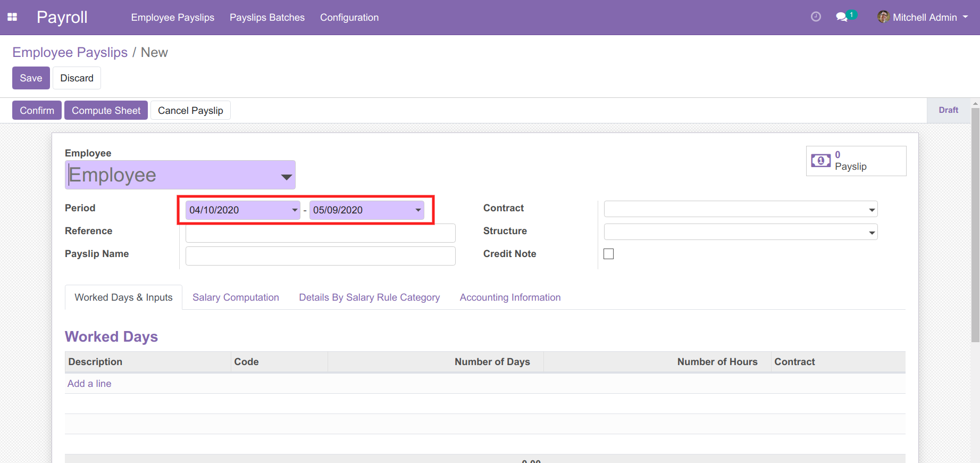
Task: Open the conversations chat icon
Action: point(842,17)
